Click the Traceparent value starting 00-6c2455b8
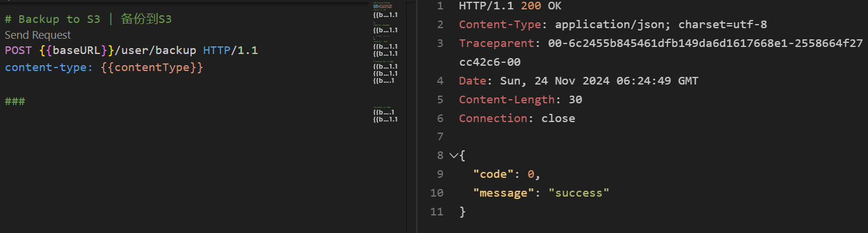 pos(705,43)
